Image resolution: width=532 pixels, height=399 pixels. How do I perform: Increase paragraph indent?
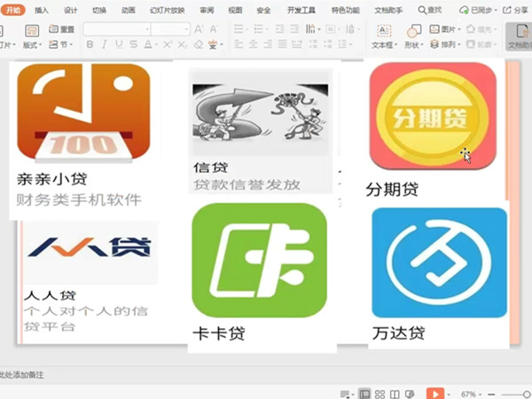tap(294, 29)
